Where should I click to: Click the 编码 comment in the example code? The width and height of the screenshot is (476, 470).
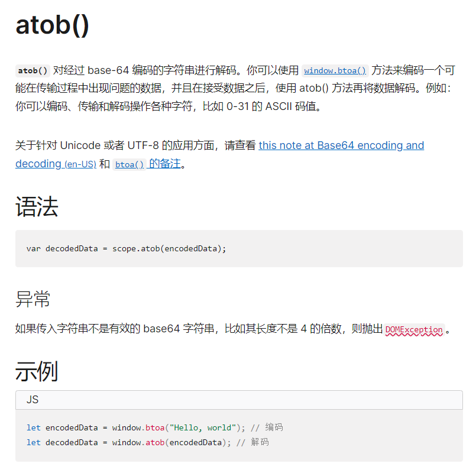point(274,427)
